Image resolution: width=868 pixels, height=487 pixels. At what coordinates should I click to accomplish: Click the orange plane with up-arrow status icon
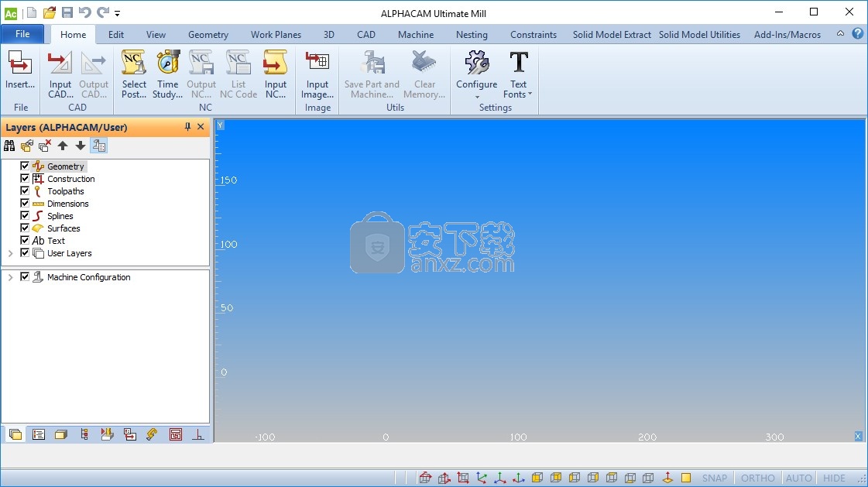point(667,478)
